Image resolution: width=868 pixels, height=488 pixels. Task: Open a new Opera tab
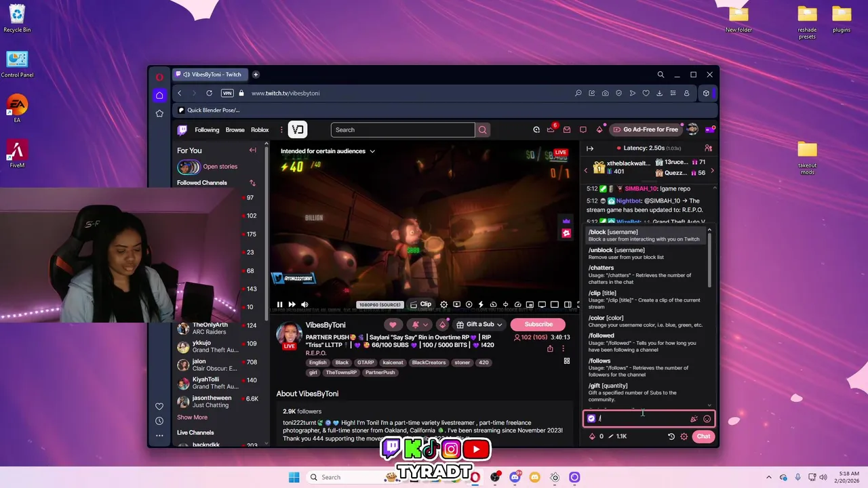(x=256, y=75)
